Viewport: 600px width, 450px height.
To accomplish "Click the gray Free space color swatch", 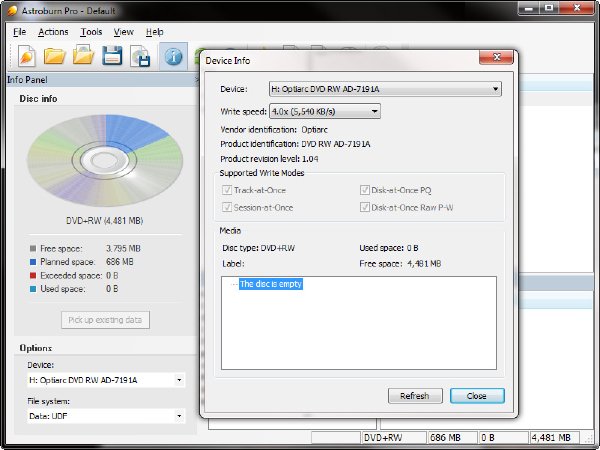I will click(x=33, y=249).
